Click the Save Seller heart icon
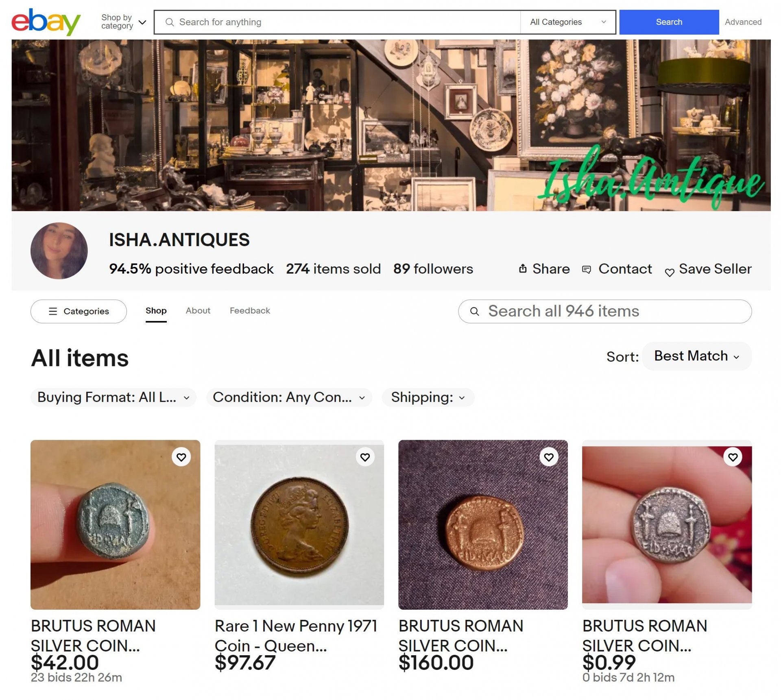Screen dimensions: 781x700 669,272
